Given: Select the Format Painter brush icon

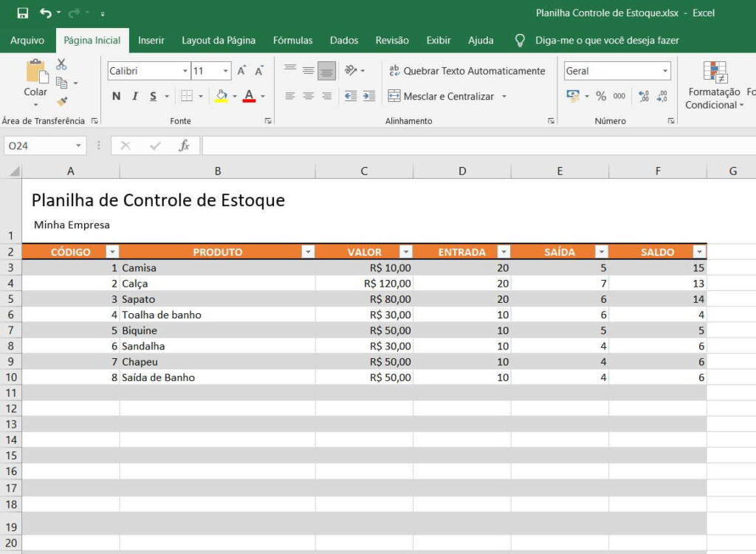Looking at the screenshot, I should pyautogui.click(x=61, y=101).
